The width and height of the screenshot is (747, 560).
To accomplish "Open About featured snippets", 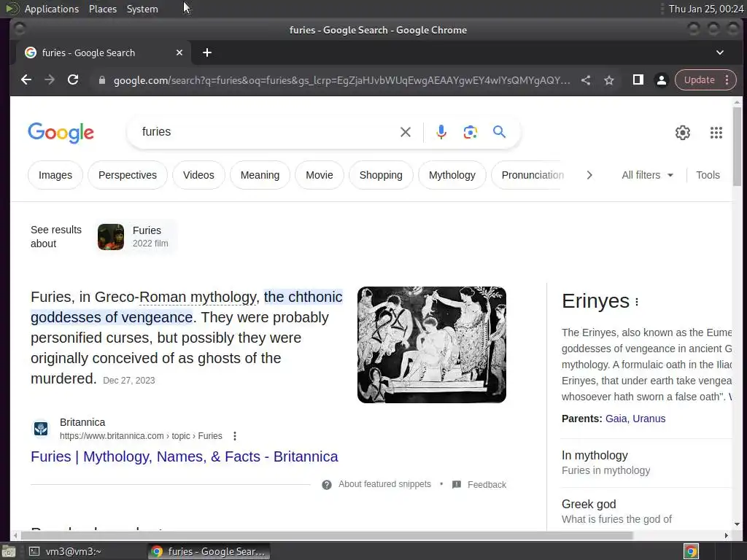I will coord(384,484).
